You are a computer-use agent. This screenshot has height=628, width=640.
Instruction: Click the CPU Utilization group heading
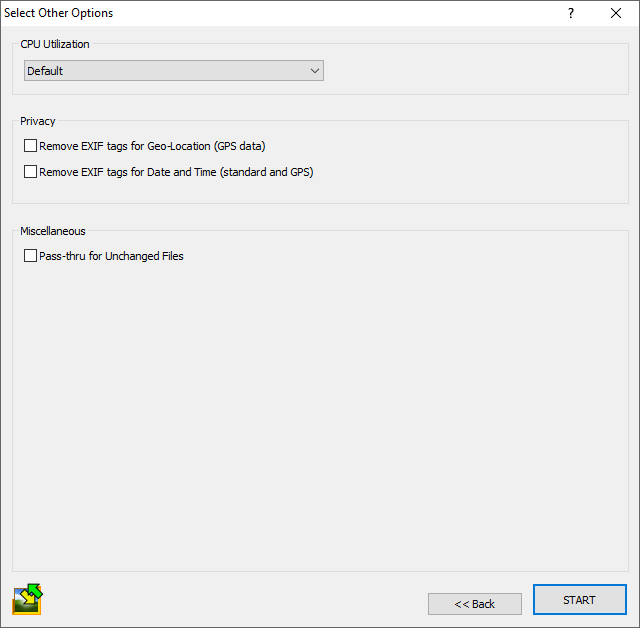pyautogui.click(x=55, y=44)
